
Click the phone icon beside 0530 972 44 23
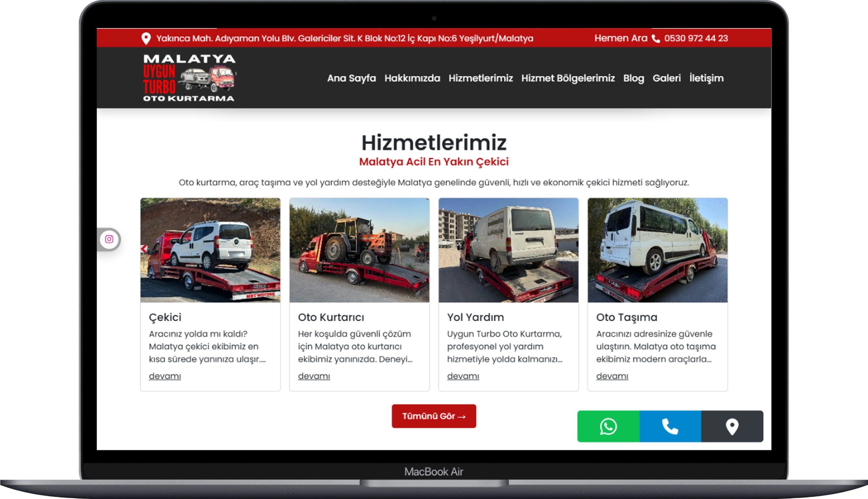(x=656, y=39)
